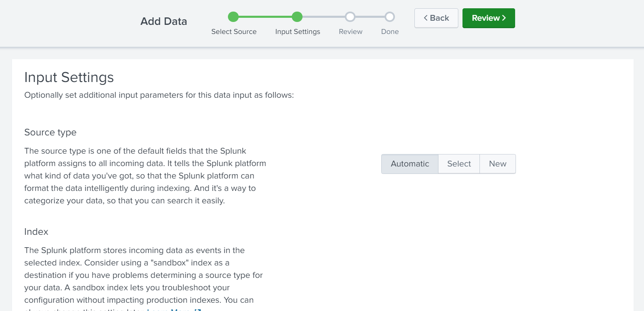Set source type to Automatic
644x311 pixels.
[410, 164]
